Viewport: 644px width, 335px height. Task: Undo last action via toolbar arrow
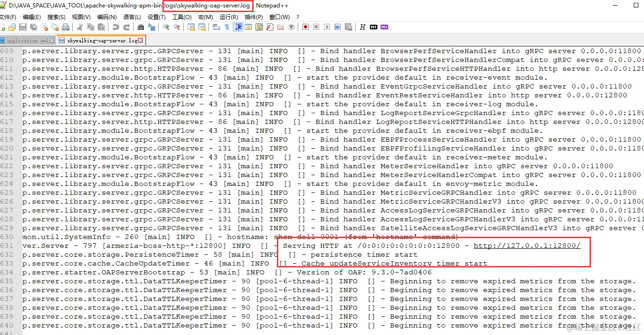[x=115, y=27]
